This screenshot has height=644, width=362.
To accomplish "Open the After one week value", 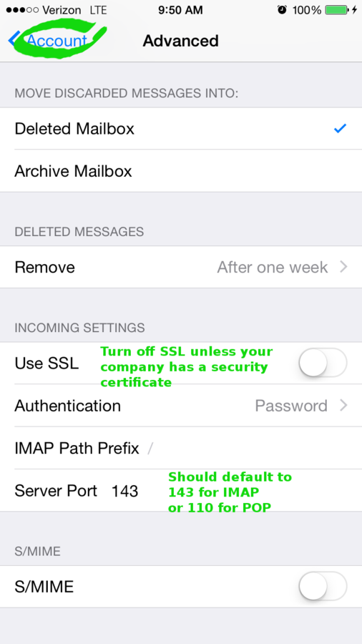I will (273, 268).
